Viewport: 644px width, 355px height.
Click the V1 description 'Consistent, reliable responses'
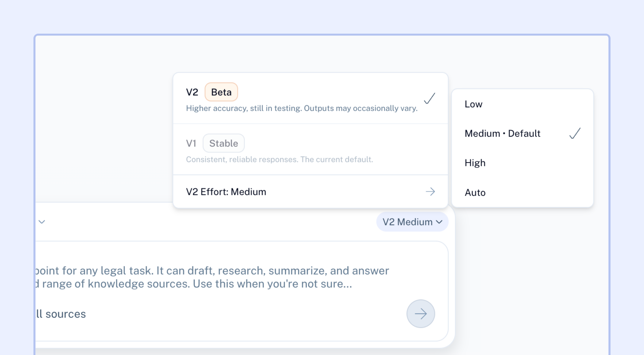[279, 159]
